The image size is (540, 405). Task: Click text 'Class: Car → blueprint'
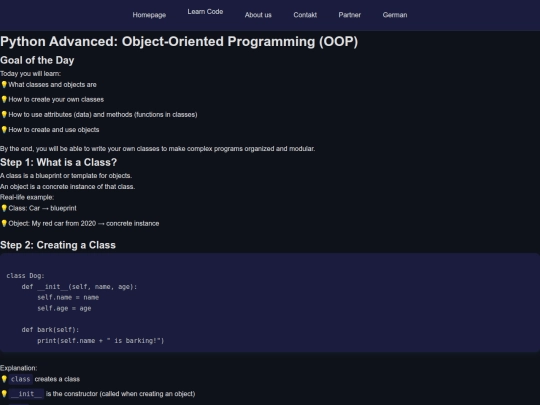42,208
